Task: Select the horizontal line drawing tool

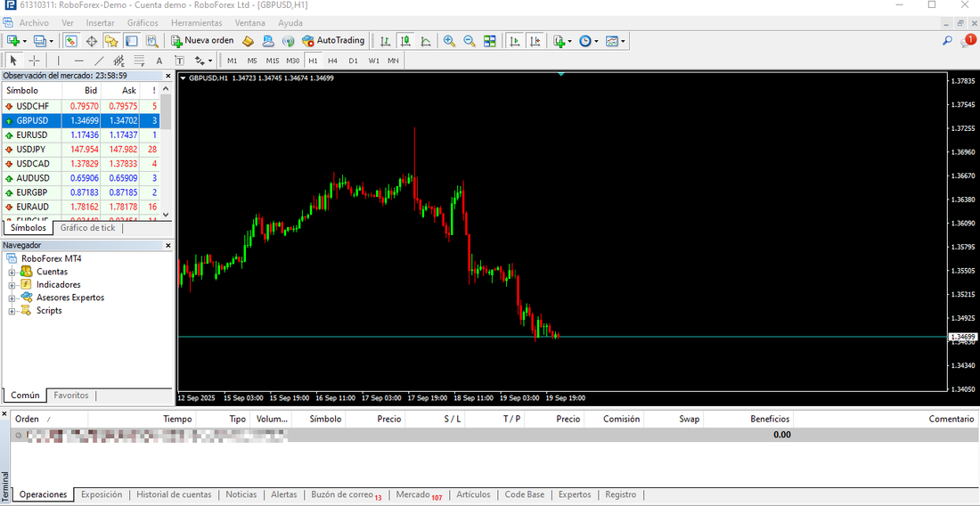Action: coord(78,61)
